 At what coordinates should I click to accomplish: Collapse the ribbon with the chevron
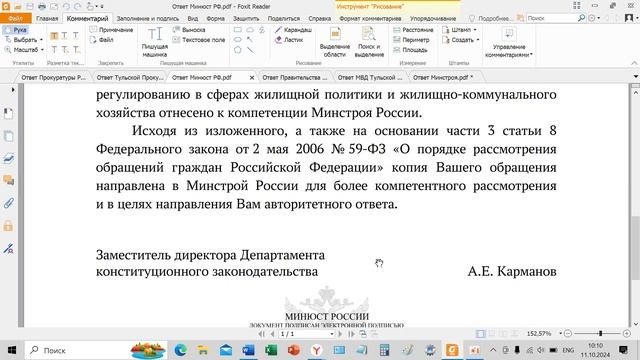pyautogui.click(x=634, y=63)
